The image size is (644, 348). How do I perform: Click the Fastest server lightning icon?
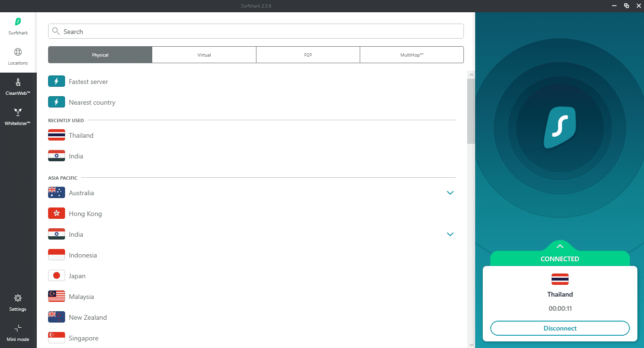click(57, 81)
